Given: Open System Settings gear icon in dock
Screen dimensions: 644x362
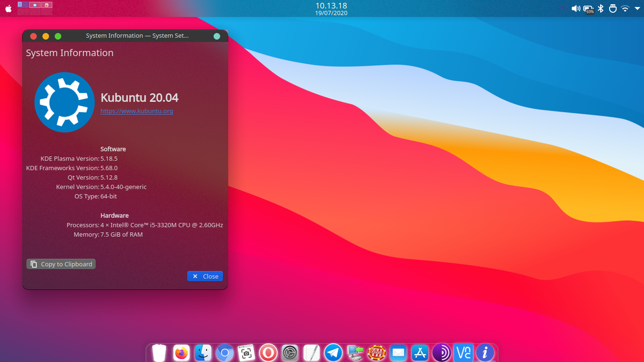Looking at the screenshot, I should pyautogui.click(x=290, y=352).
